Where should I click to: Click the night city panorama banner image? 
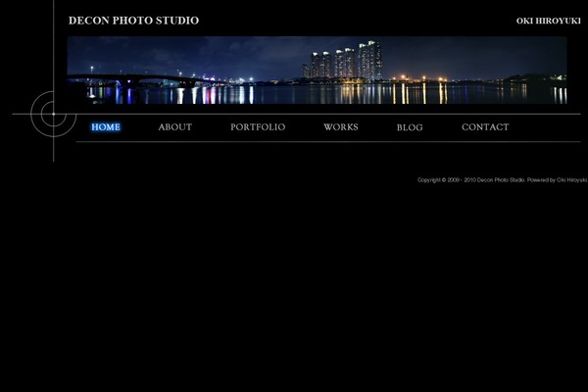pos(317,71)
